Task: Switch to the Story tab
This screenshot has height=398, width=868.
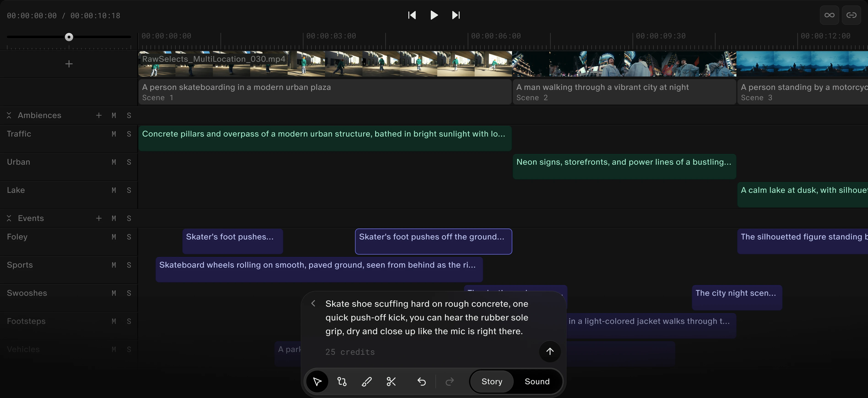Action: click(x=491, y=381)
